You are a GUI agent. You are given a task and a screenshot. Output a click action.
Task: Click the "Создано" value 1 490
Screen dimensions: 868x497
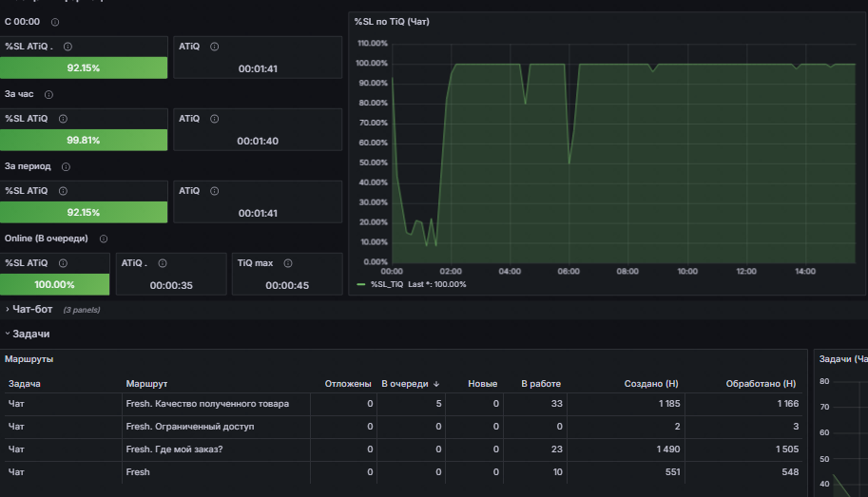coord(668,449)
